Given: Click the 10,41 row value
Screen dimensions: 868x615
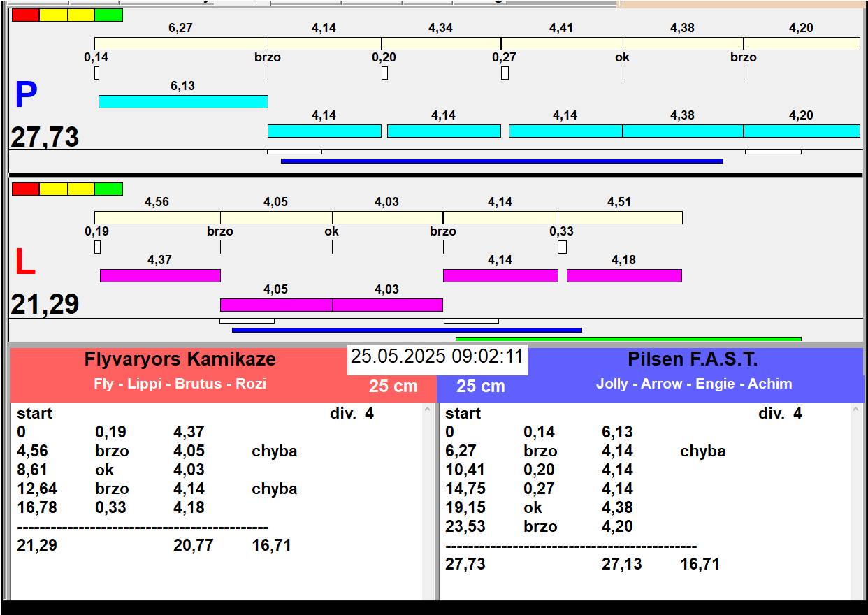Looking at the screenshot, I should tap(465, 470).
